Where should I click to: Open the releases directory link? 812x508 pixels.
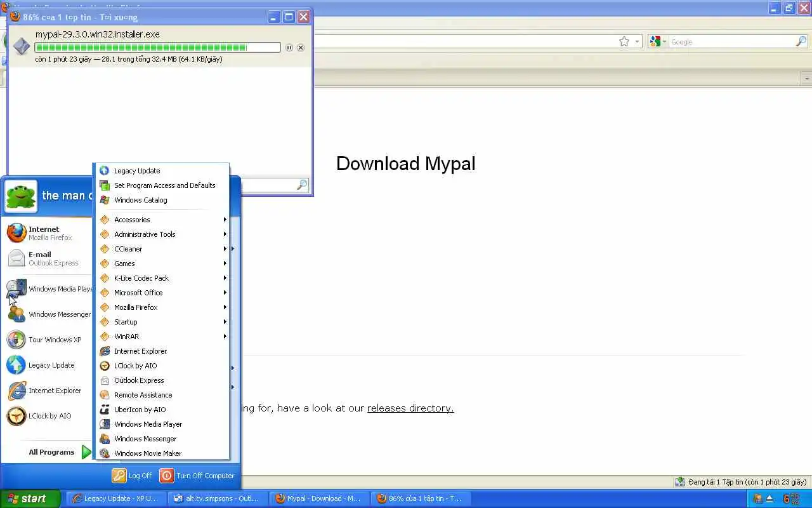click(x=410, y=408)
